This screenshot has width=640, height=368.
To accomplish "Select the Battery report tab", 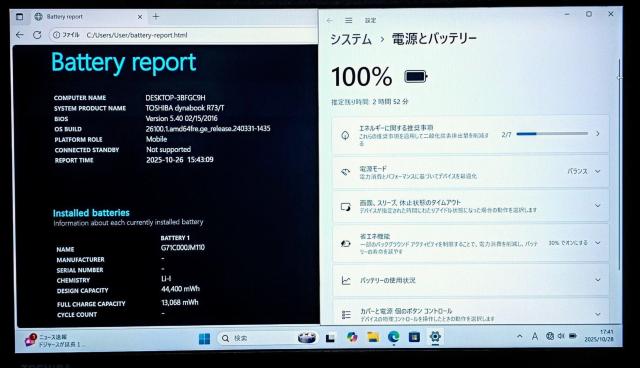I will [x=89, y=17].
